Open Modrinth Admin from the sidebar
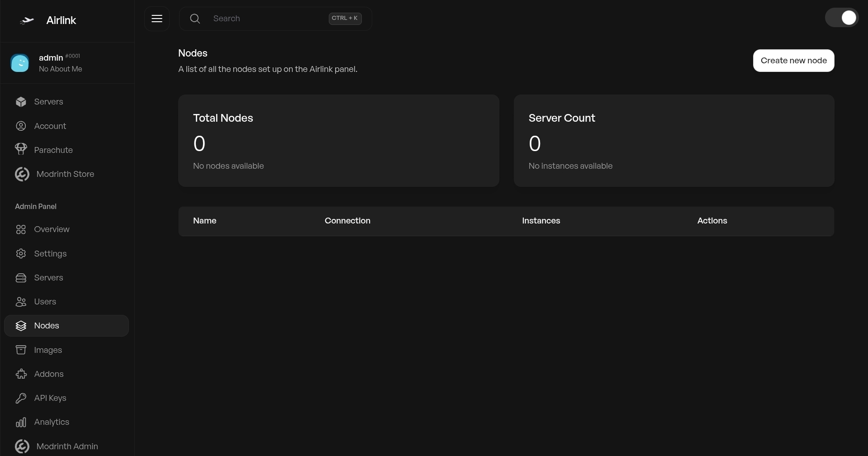The width and height of the screenshot is (868, 456). point(67,446)
